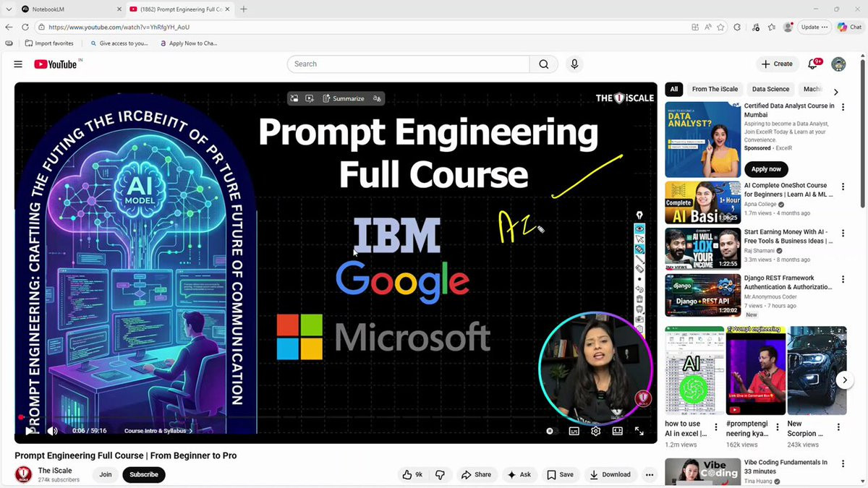Mute the video using the speaker icon
The image size is (868, 488).
[52, 431]
